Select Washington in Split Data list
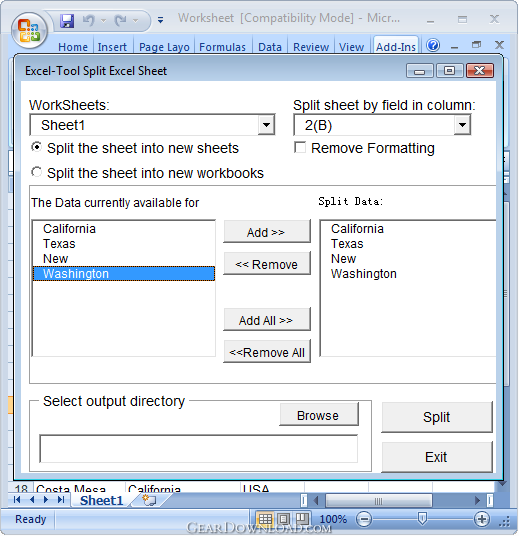This screenshot has height=536, width=519. (x=409, y=273)
